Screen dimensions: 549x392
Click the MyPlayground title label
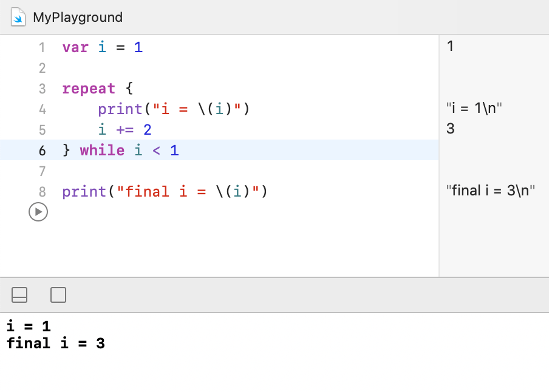pos(78,18)
